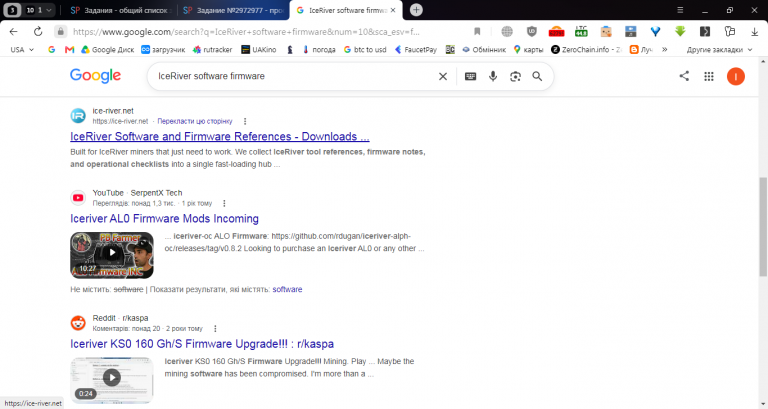This screenshot has height=409, width=768.
Task: Open the uBlock shield extension
Action: coord(531,32)
